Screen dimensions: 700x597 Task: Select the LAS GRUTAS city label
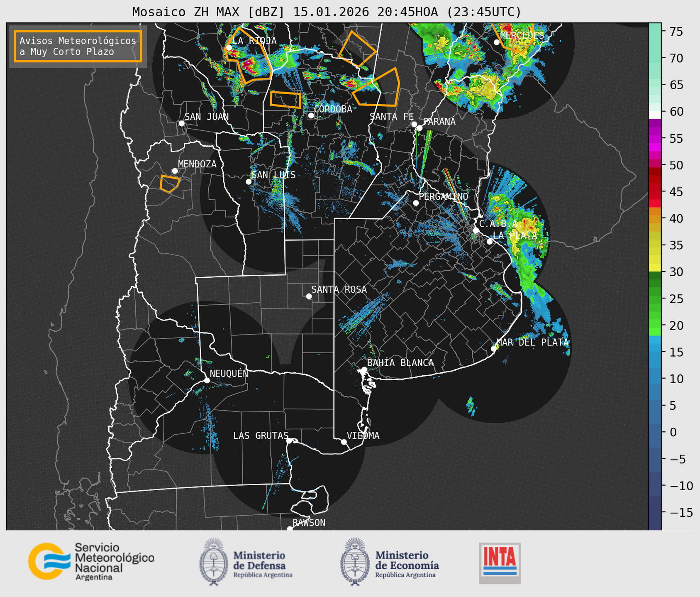pyautogui.click(x=261, y=436)
